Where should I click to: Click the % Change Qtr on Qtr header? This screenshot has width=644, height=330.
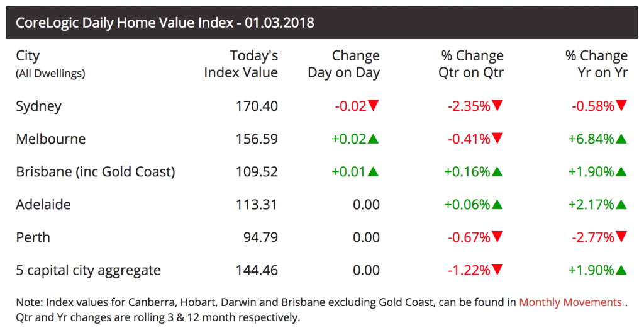pos(471,64)
